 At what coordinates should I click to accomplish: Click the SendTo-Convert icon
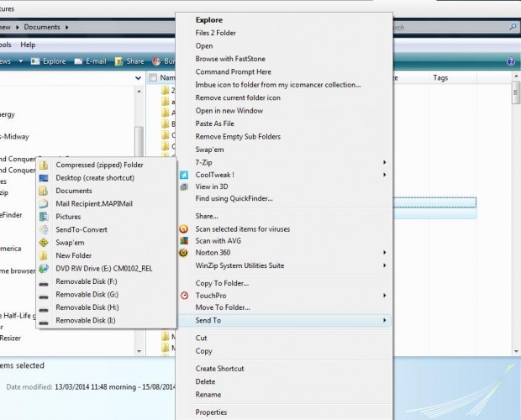click(44, 229)
